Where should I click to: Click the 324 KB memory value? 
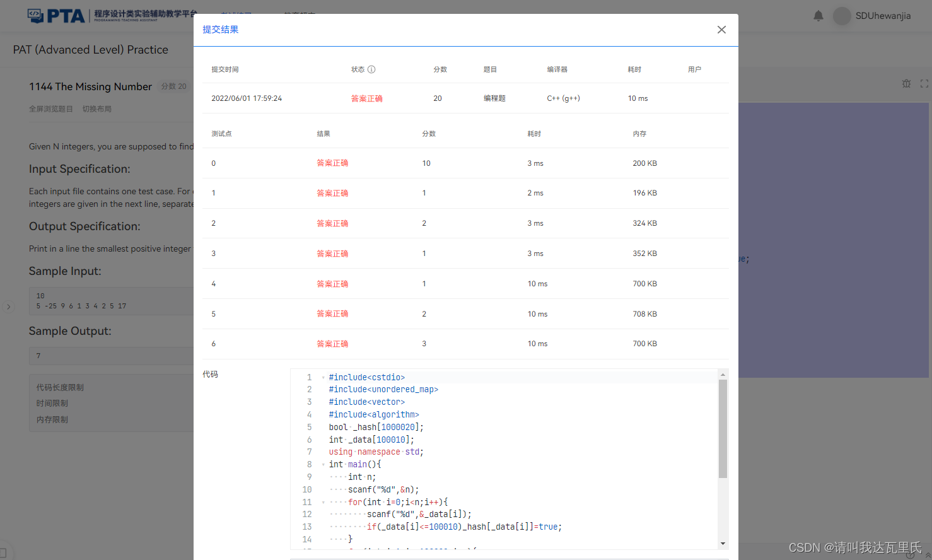tap(644, 223)
